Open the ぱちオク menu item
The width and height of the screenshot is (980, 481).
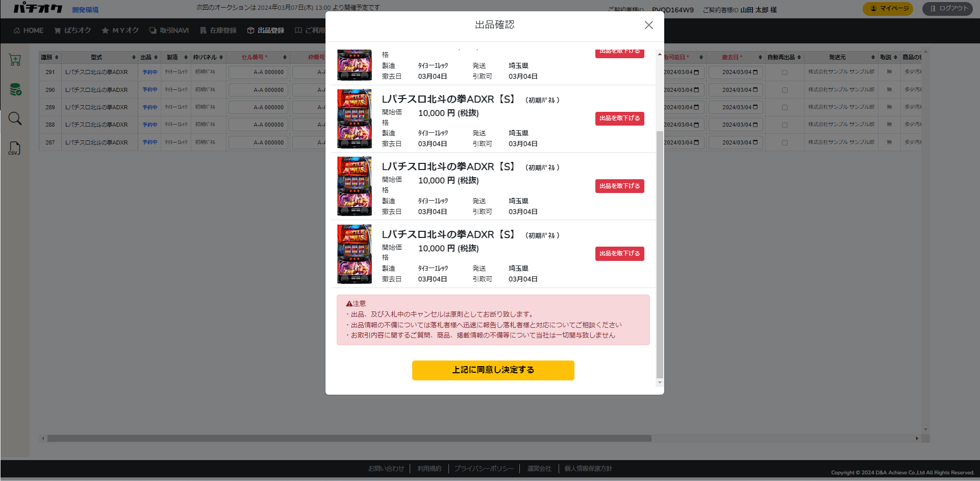pyautogui.click(x=72, y=31)
